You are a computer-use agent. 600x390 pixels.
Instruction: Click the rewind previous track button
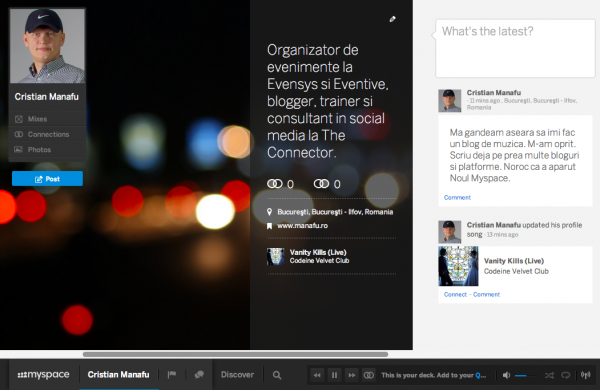pyautogui.click(x=317, y=375)
